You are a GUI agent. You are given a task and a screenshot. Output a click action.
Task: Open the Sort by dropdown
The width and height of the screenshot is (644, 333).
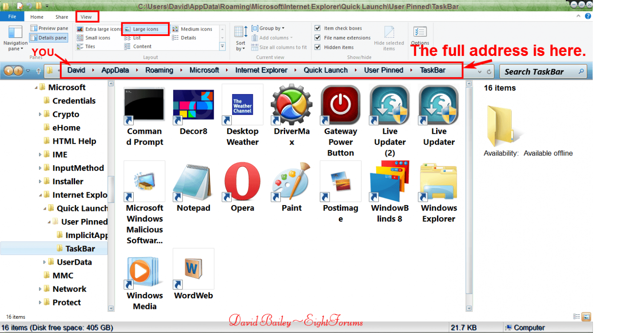pyautogui.click(x=241, y=38)
